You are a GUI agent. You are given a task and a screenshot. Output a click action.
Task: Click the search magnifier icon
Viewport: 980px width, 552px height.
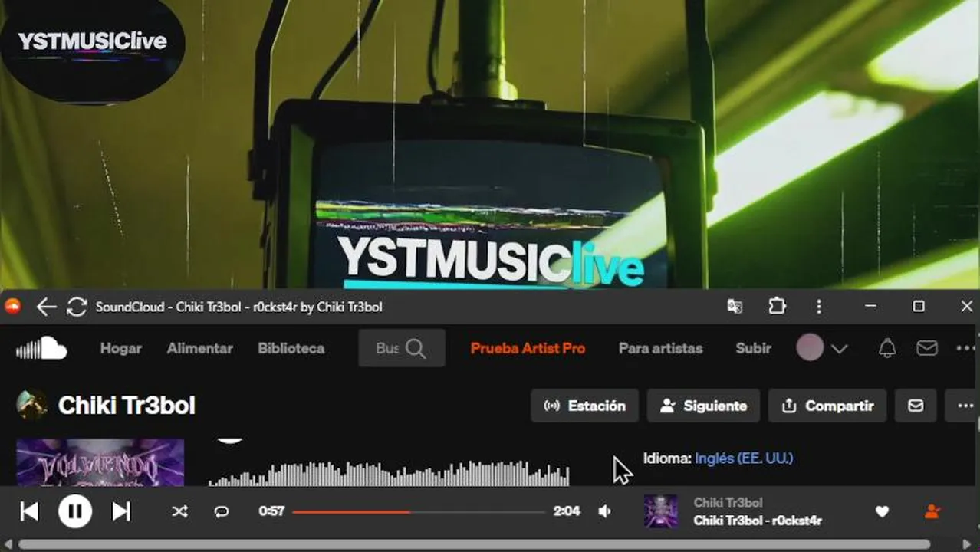(x=416, y=349)
